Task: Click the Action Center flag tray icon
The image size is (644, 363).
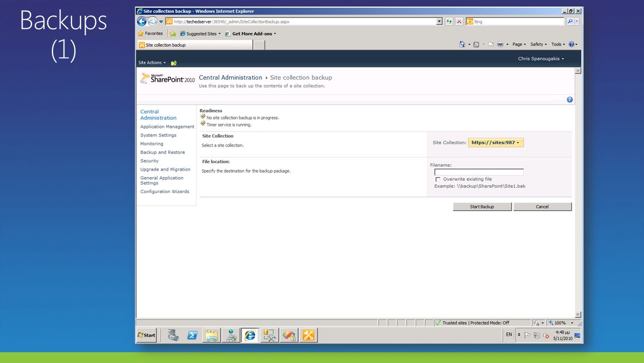Action: pyautogui.click(x=527, y=335)
